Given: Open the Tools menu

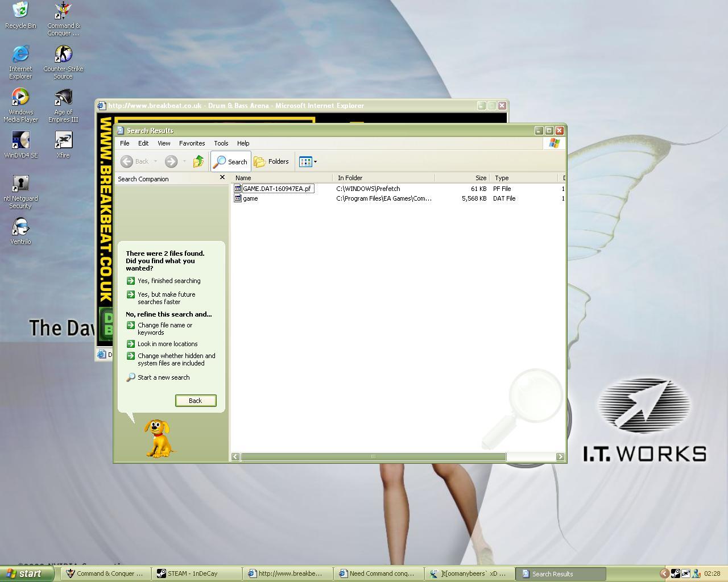Looking at the screenshot, I should pos(221,143).
